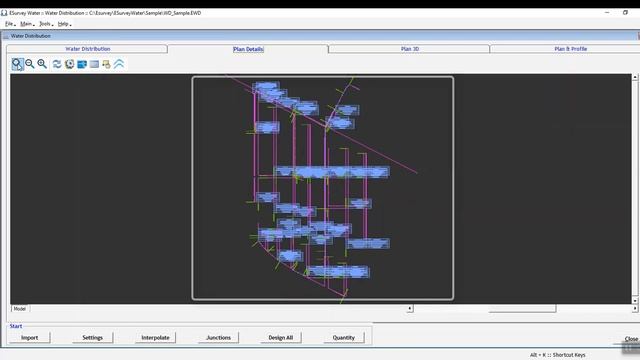
Task: Click the blue window panel icon
Action: [x=82, y=64]
